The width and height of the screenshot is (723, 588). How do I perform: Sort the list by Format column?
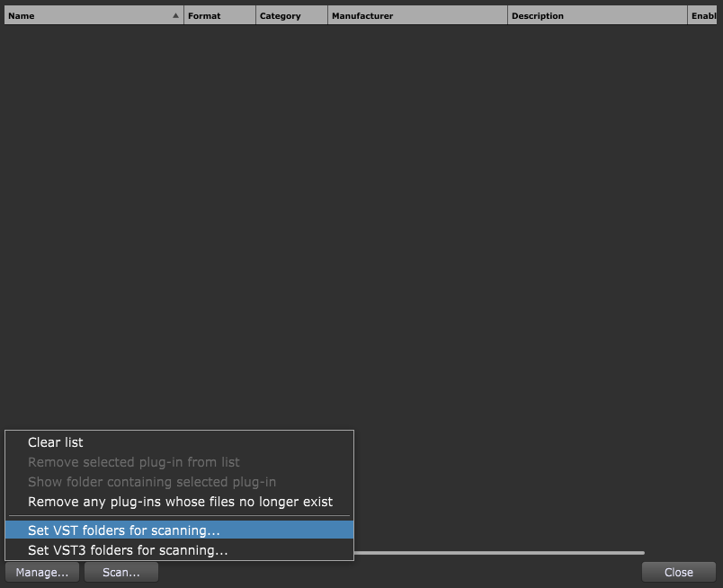pos(220,15)
